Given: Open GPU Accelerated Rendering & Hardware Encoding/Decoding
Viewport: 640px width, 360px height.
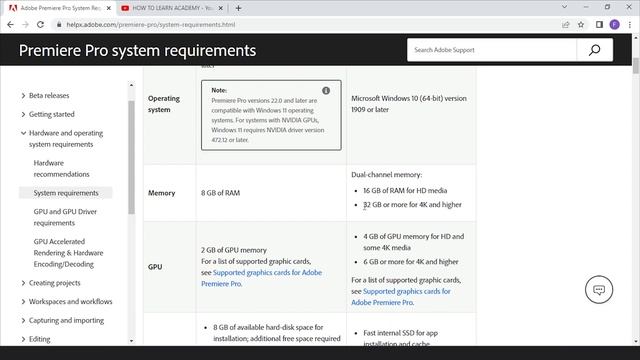Looking at the screenshot, I should pos(68,253).
